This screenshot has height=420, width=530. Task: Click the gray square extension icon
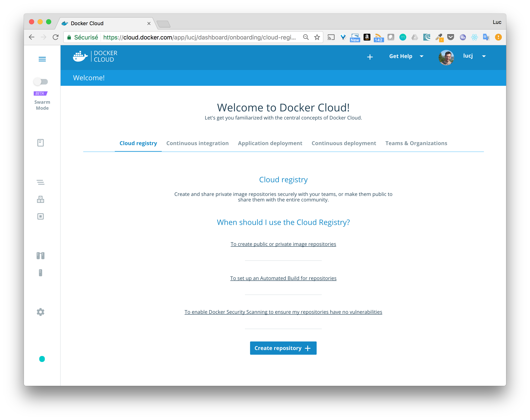391,37
